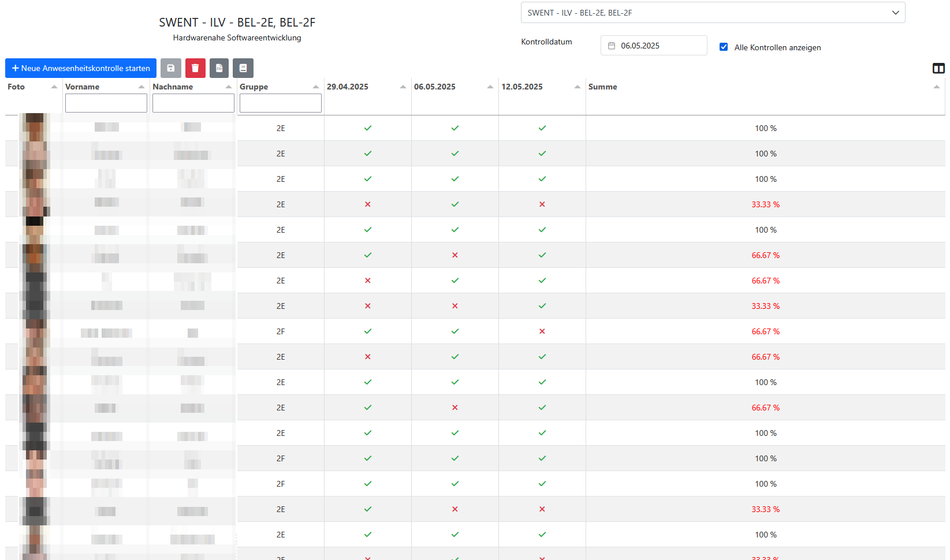Click the Nachname column header
The width and height of the screenshot is (950, 560).
(173, 87)
